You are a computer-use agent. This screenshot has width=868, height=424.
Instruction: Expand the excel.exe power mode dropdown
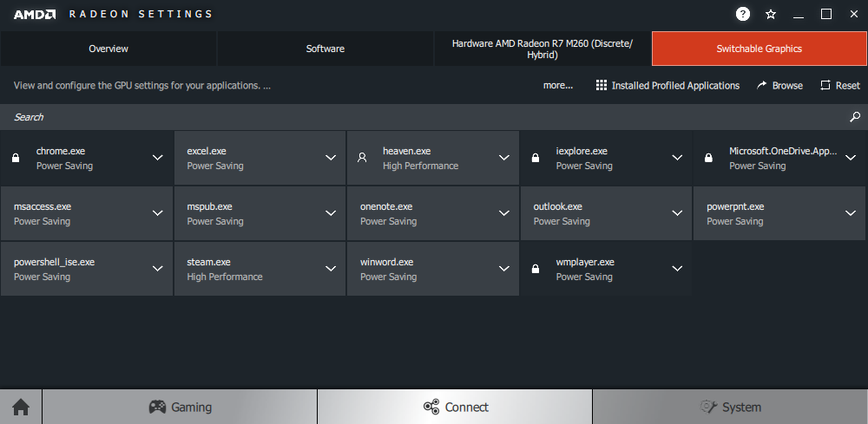331,158
